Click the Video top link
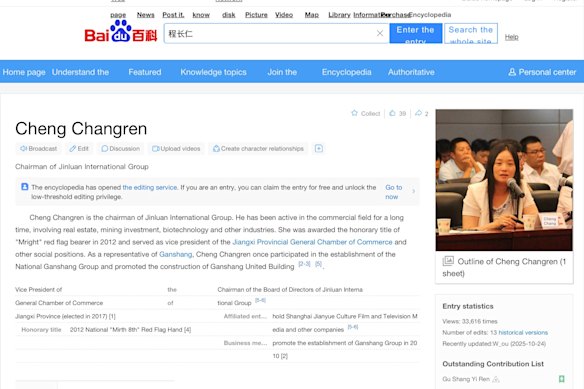 (284, 15)
